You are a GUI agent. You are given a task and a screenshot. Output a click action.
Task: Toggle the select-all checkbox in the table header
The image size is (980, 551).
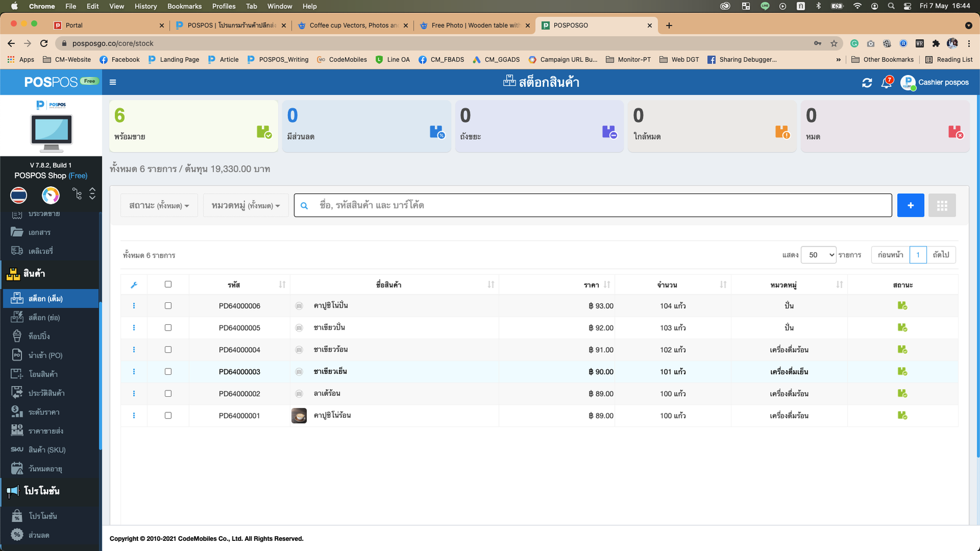(168, 284)
